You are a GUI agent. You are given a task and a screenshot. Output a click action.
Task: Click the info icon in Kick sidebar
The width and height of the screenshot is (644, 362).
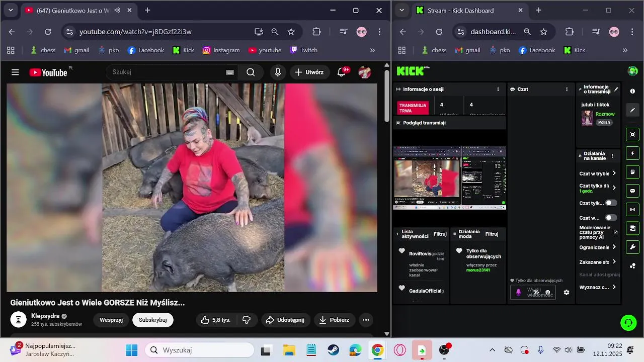pyautogui.click(x=632, y=91)
